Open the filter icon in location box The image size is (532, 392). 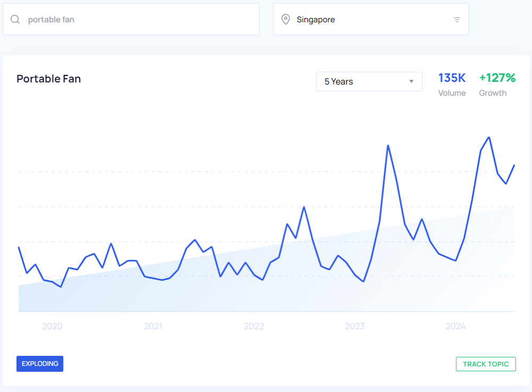coord(456,20)
